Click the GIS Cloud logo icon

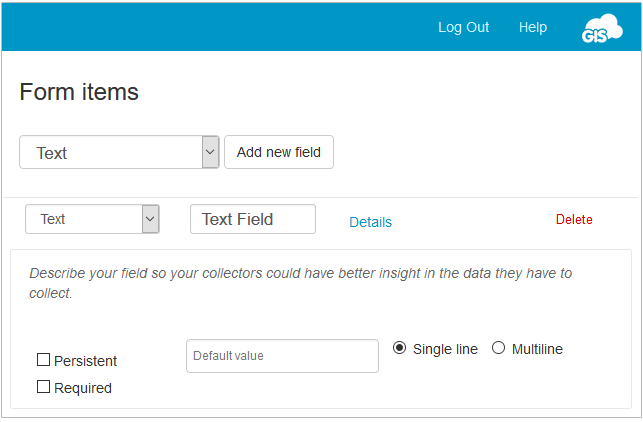602,29
